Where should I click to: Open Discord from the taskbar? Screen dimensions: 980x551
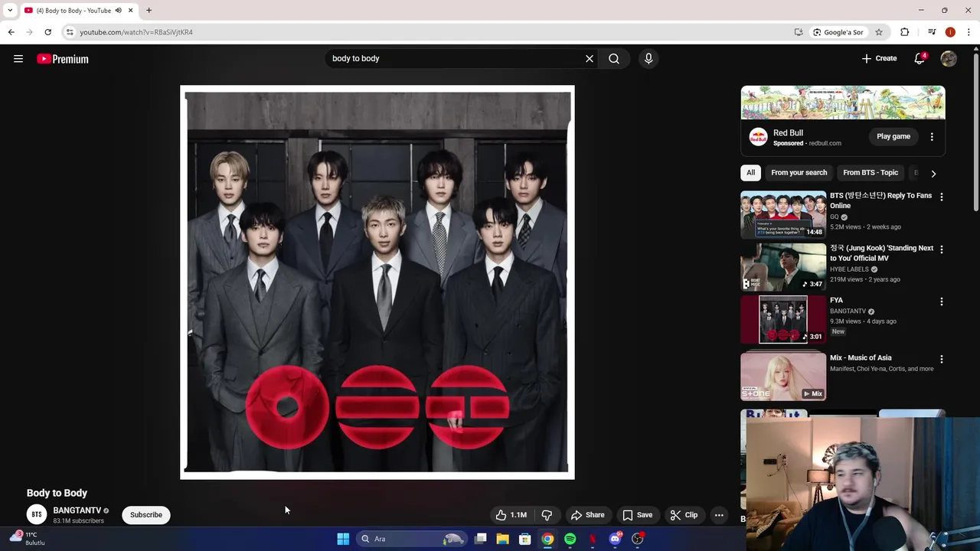(x=615, y=539)
